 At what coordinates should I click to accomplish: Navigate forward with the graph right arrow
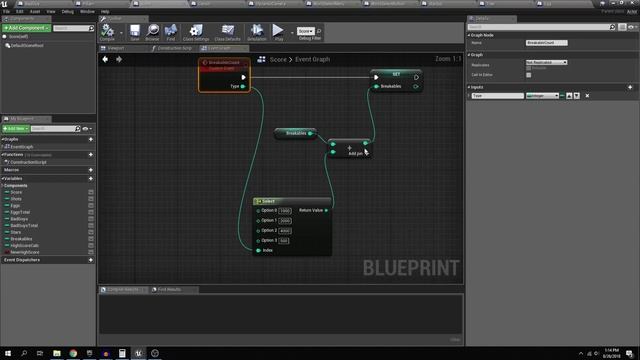click(119, 59)
